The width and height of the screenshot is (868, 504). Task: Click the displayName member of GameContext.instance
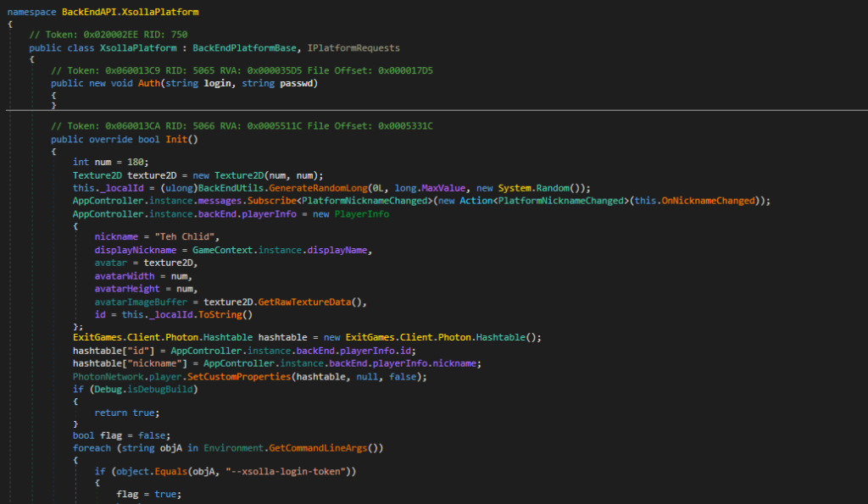(337, 250)
